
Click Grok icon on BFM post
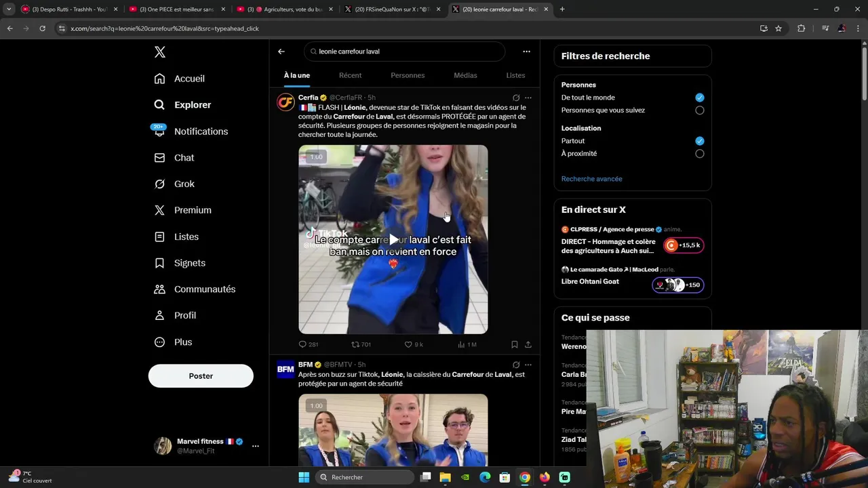pyautogui.click(x=516, y=365)
